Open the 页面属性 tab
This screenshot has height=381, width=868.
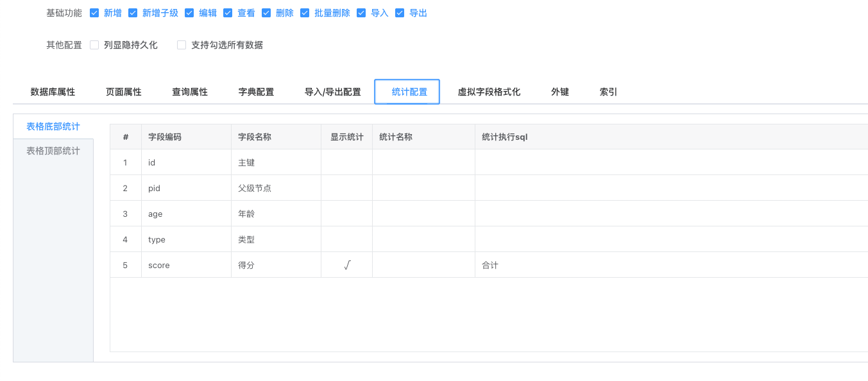(x=123, y=92)
